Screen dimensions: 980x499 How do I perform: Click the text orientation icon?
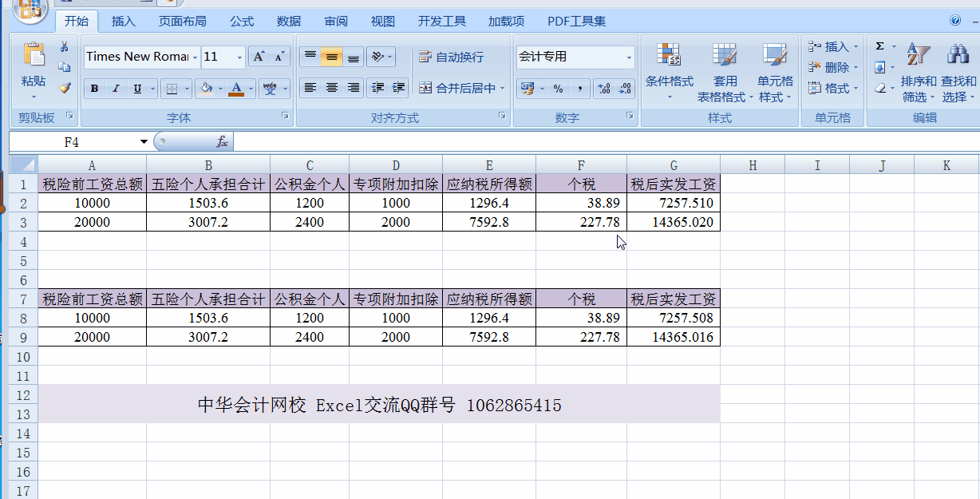[378, 57]
